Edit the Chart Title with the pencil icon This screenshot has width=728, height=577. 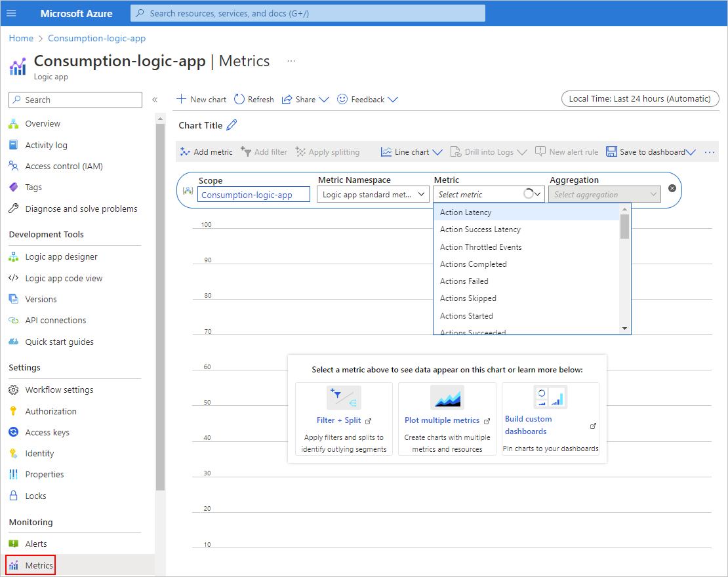[230, 125]
